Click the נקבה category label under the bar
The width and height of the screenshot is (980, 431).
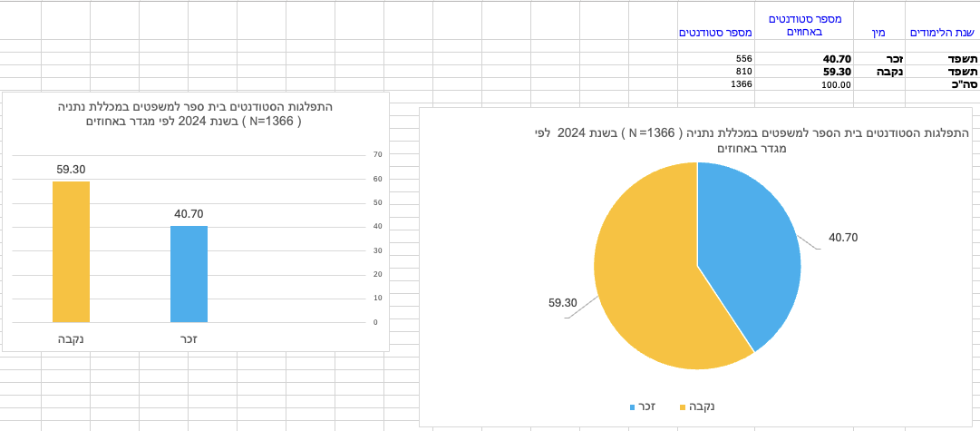(x=71, y=339)
